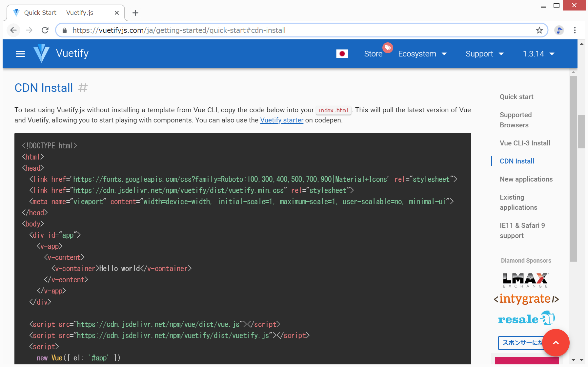Click the LMAX Exchange sponsor logo
This screenshot has width=588, height=367.
pos(526,280)
